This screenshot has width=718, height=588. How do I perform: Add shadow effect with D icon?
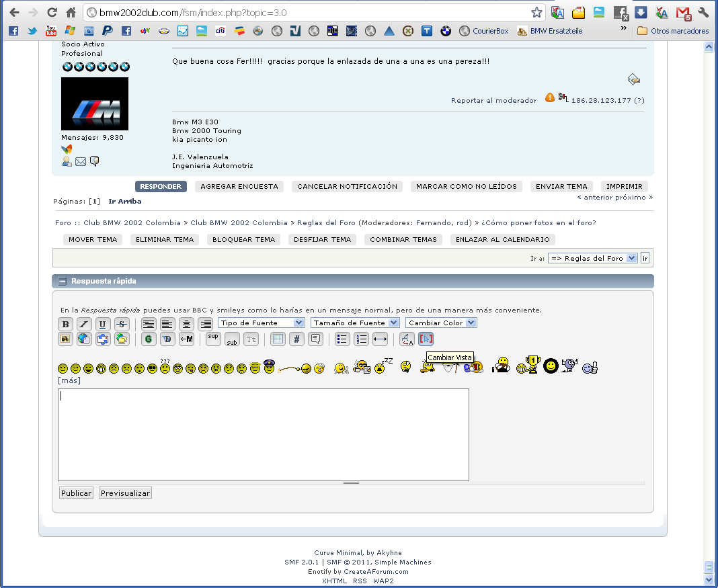point(167,339)
